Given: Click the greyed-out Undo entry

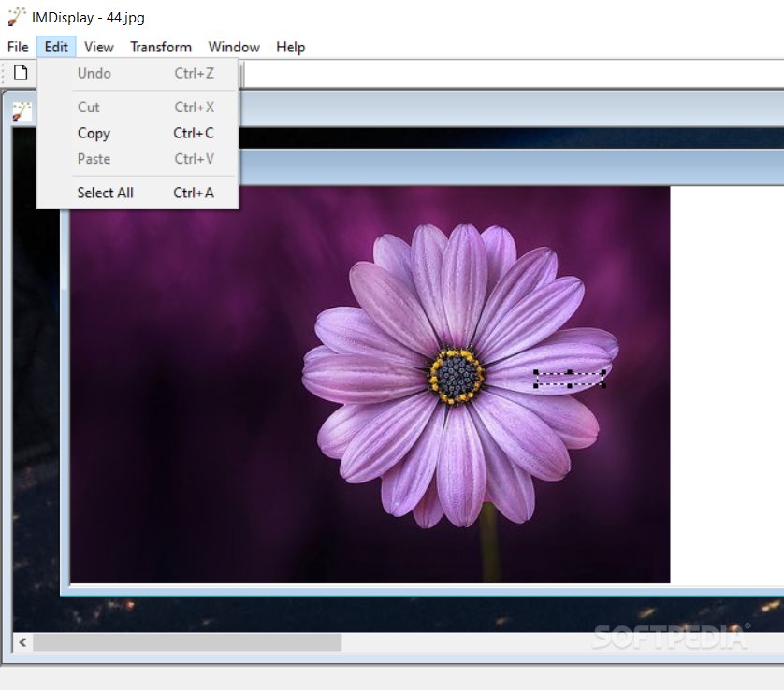Looking at the screenshot, I should (x=138, y=74).
